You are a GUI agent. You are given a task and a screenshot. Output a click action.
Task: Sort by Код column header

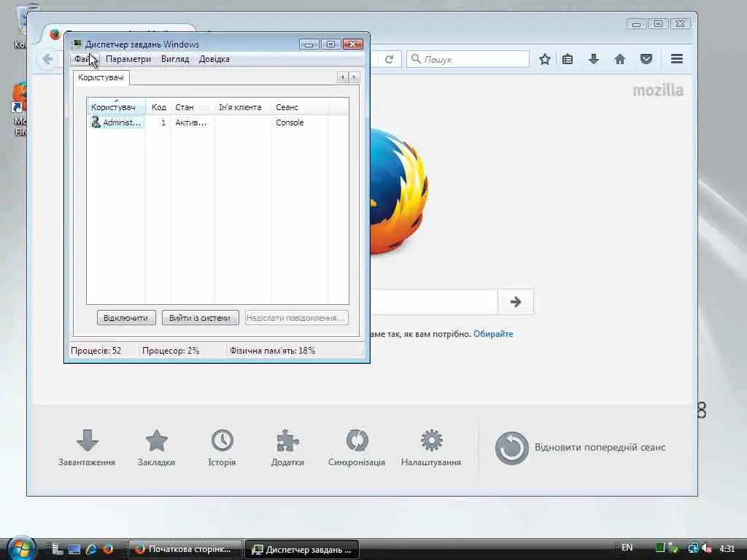coord(158,107)
